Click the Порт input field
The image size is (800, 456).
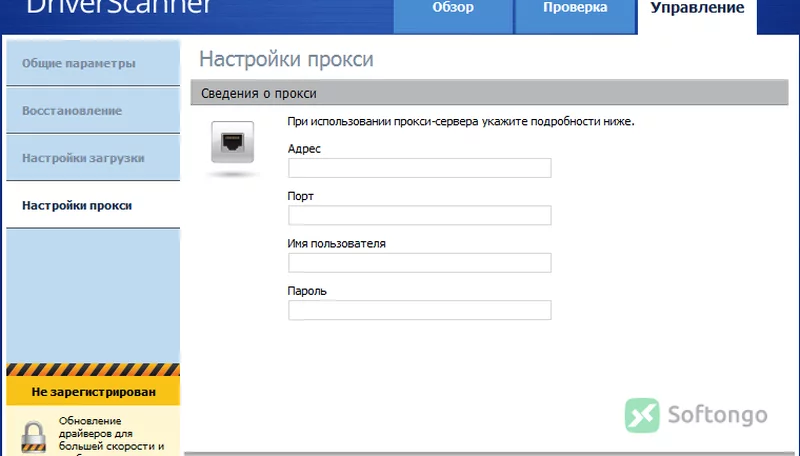pyautogui.click(x=419, y=215)
